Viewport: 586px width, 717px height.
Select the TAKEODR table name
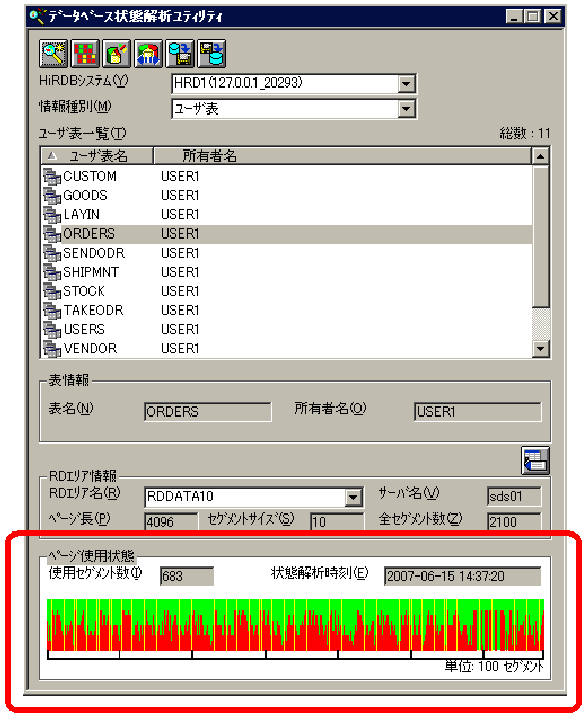[94, 310]
